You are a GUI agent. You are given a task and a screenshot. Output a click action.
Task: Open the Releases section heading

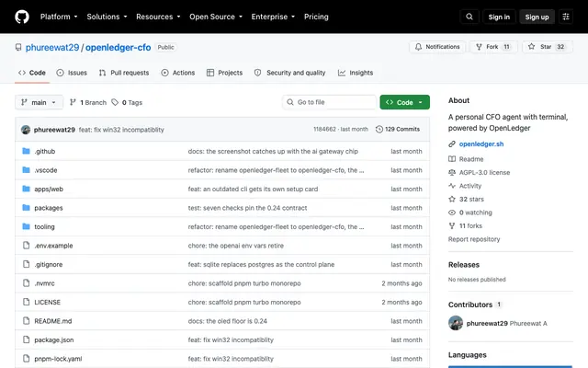tap(463, 265)
